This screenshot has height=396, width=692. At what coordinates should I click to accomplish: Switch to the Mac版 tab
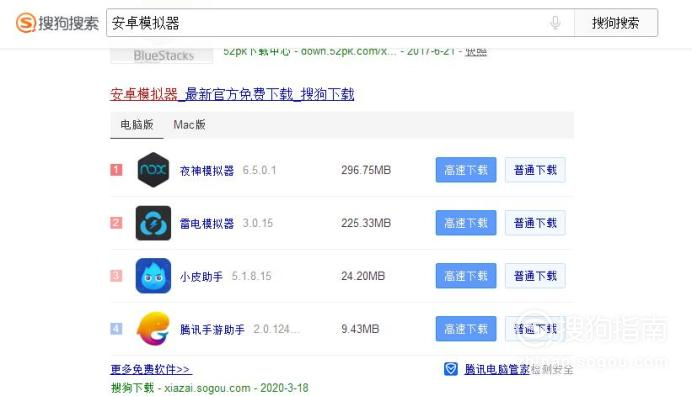coord(189,125)
